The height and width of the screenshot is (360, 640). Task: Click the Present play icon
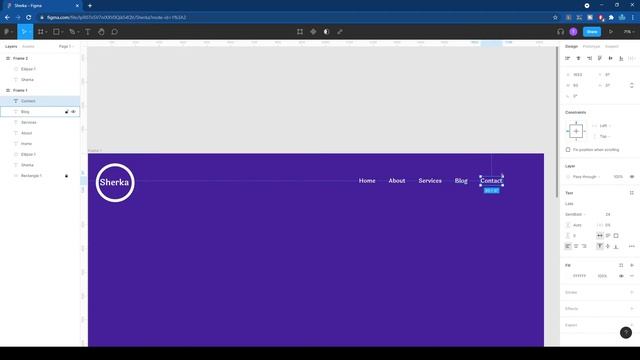(611, 31)
